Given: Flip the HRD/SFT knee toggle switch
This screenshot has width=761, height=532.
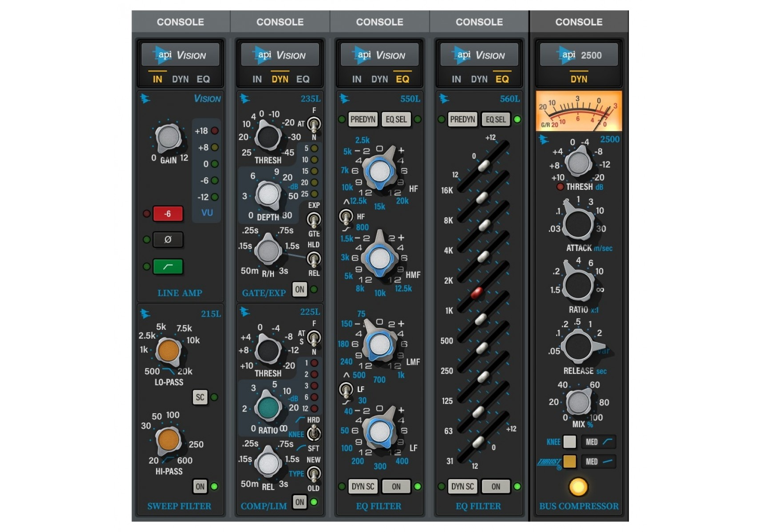Looking at the screenshot, I should pyautogui.click(x=314, y=433).
